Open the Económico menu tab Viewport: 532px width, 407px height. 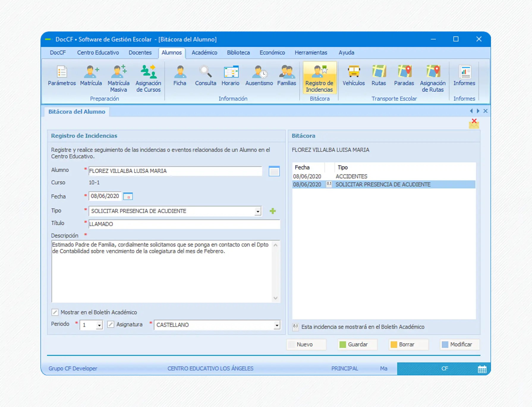(x=272, y=53)
